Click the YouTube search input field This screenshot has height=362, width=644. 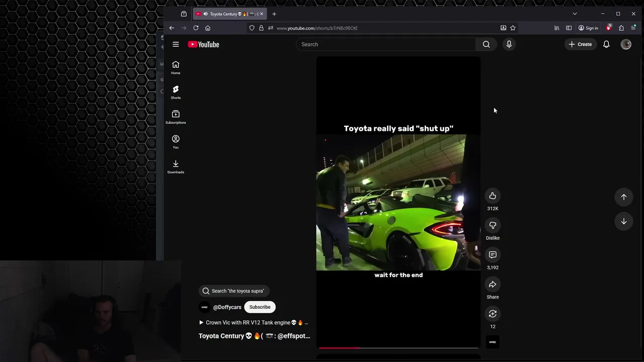386,44
